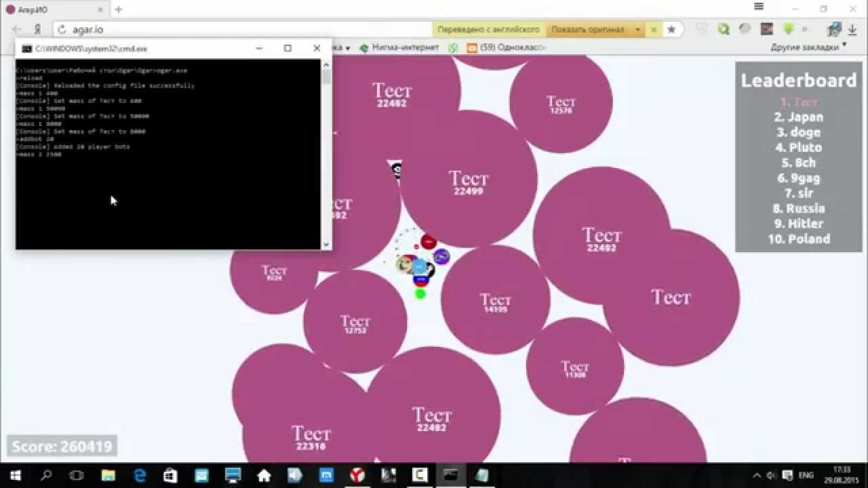Open the 'Нигма-интернет' bookmark
868x488 pixels.
coord(399,47)
